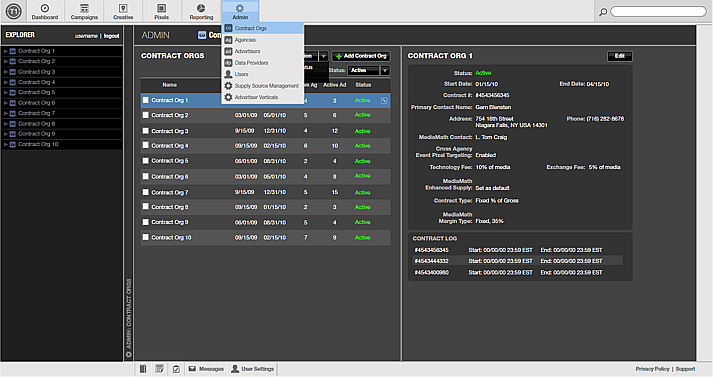
Task: Expand Contract Org 7 in Explorer tree
Action: pos(5,113)
